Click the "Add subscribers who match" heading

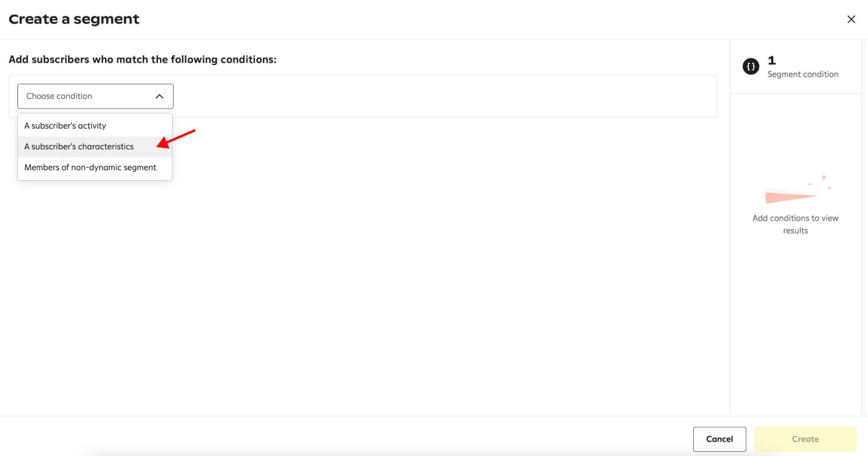(x=142, y=59)
